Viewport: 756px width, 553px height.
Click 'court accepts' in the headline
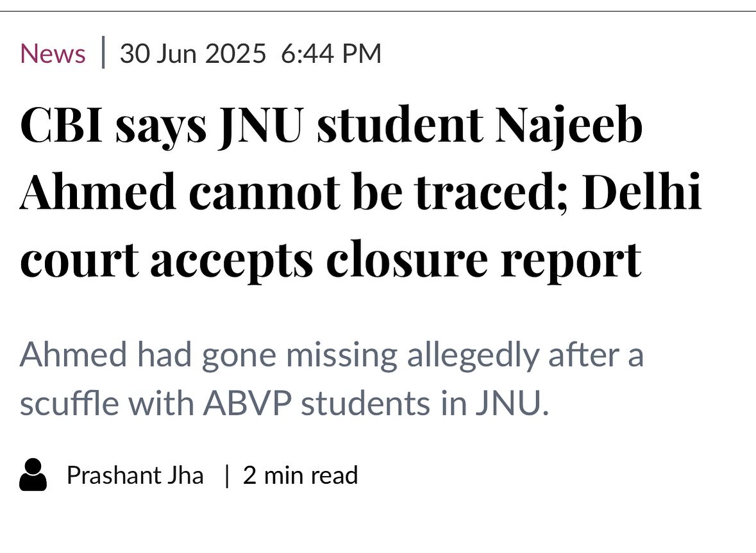coord(167,259)
